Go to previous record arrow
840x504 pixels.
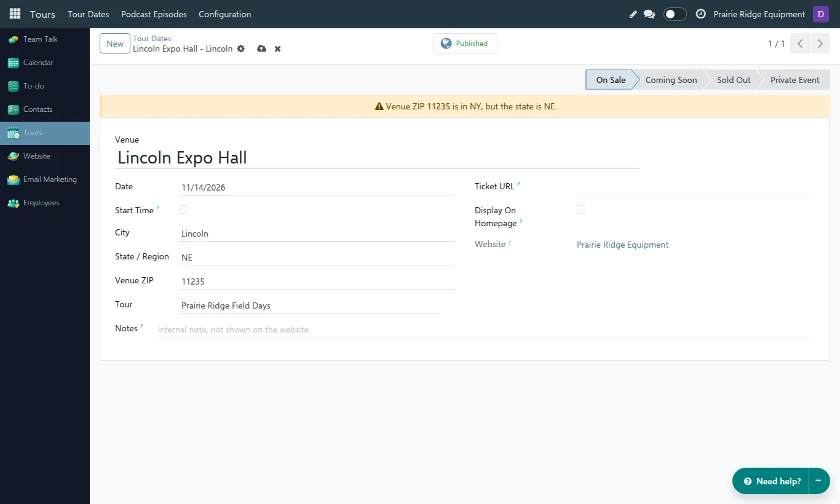click(x=800, y=44)
